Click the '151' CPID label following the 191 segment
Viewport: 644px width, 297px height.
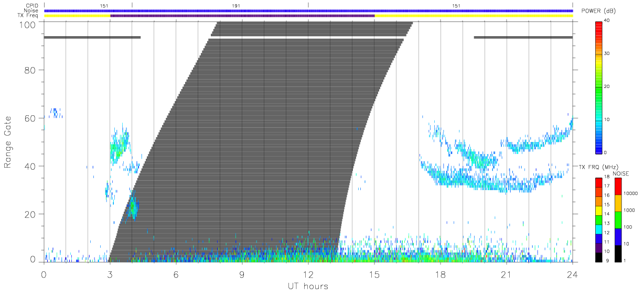(457, 5)
